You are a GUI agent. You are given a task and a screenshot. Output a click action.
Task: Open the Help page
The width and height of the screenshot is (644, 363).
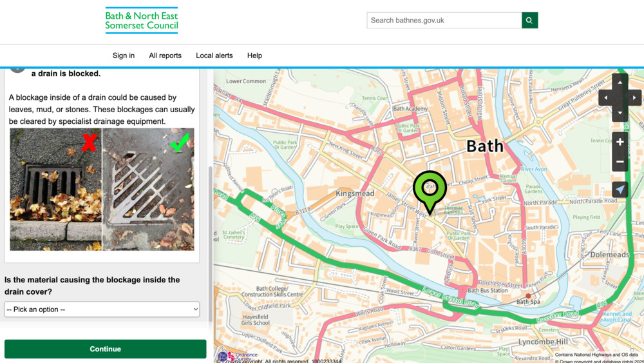coord(254,55)
